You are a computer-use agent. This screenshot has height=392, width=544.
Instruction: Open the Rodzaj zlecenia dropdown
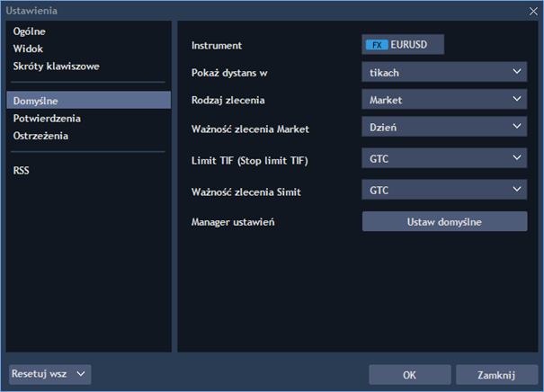tap(444, 100)
